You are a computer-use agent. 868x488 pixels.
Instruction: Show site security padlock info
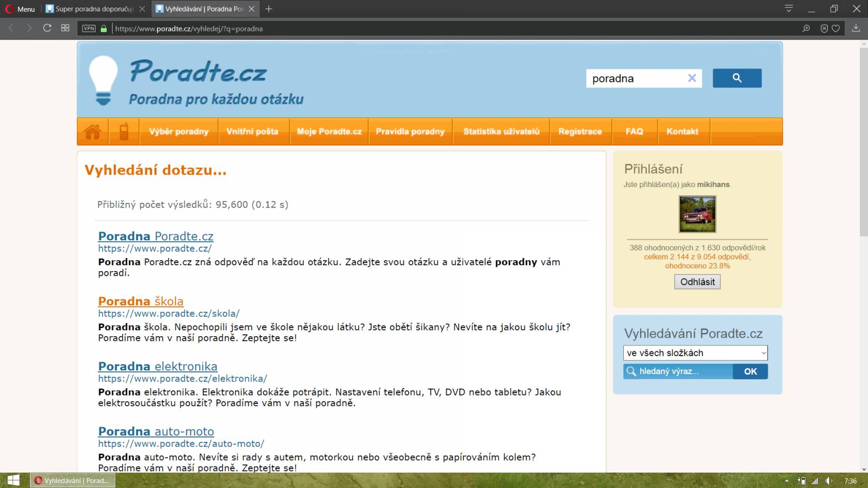[104, 28]
